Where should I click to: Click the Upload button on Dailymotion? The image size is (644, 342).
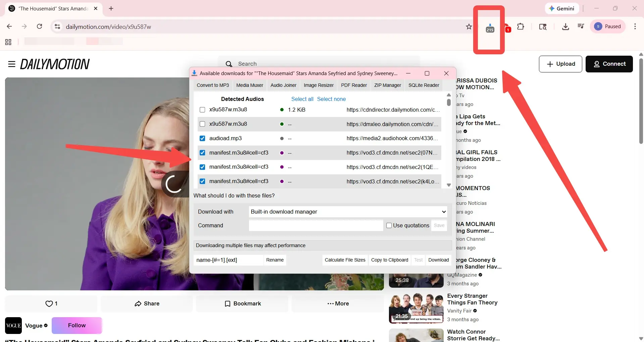(560, 64)
